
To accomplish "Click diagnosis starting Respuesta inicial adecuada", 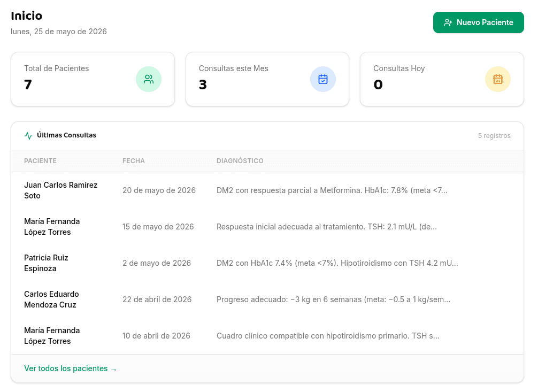I will (x=327, y=227).
